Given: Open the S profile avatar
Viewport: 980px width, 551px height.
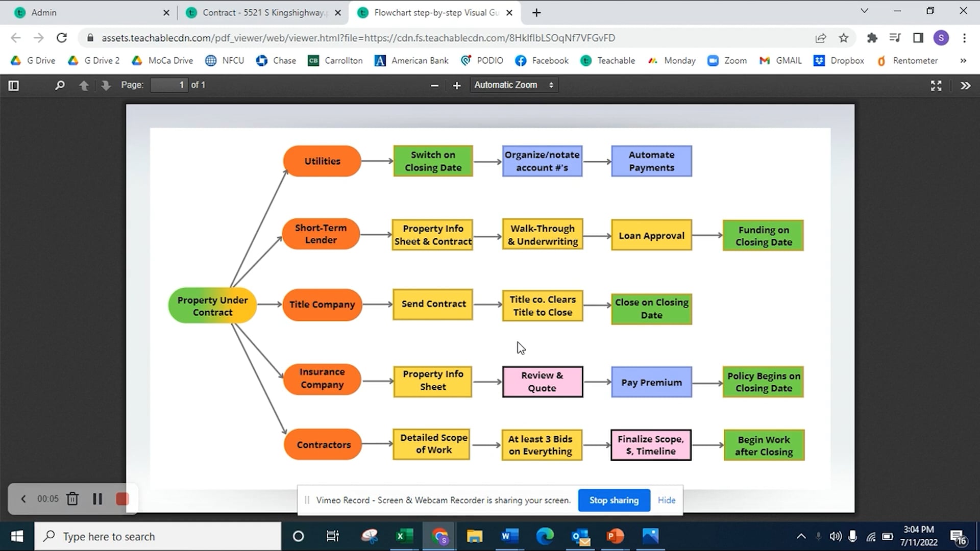Looking at the screenshot, I should click(x=941, y=38).
